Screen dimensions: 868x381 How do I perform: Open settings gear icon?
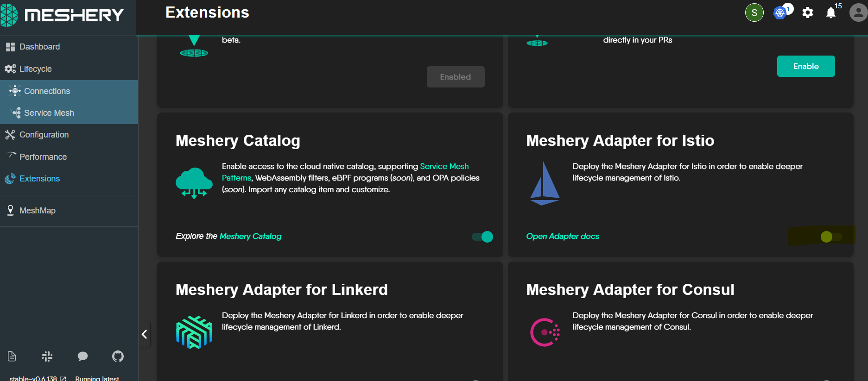(808, 12)
